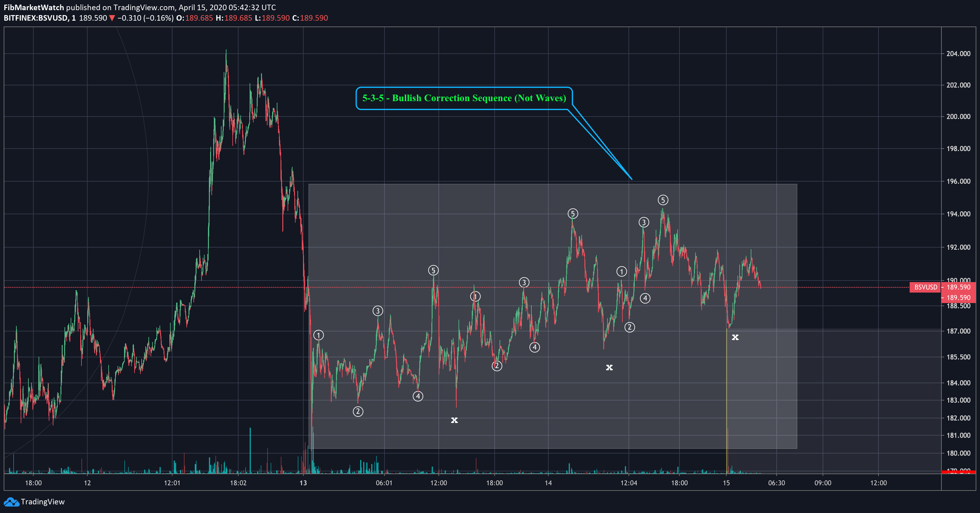Click the TradingView wordmark at bottom left
This screenshot has width=980, height=513.
tap(43, 502)
